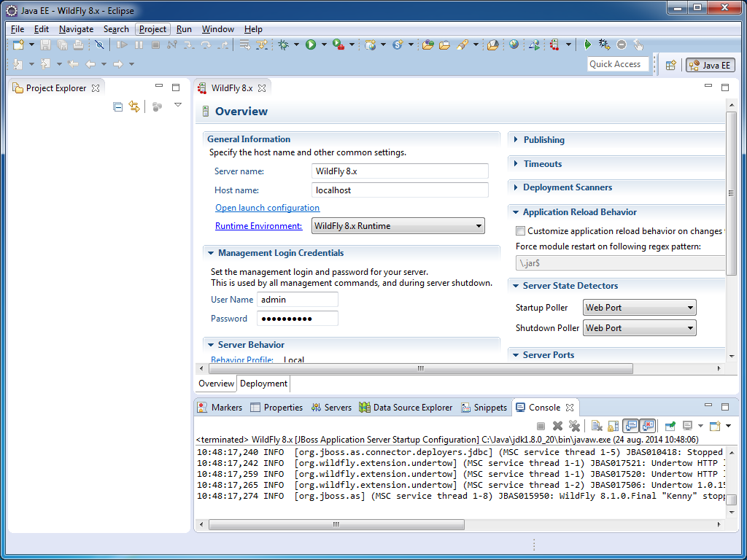
Task: Open the Project menu
Action: 152,29
